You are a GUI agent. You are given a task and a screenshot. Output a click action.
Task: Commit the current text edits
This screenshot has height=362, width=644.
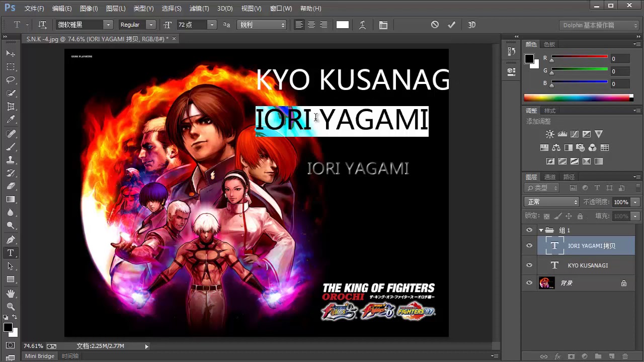coord(452,25)
